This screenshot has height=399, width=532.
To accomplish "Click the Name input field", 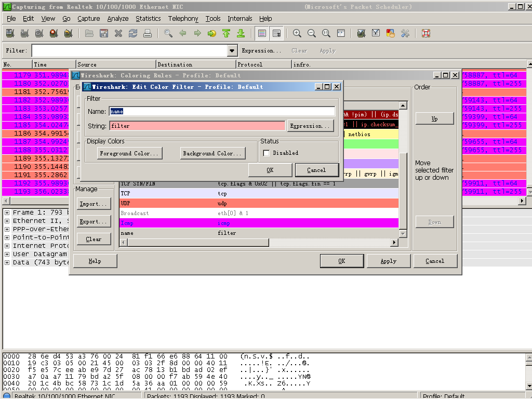I will click(x=222, y=111).
